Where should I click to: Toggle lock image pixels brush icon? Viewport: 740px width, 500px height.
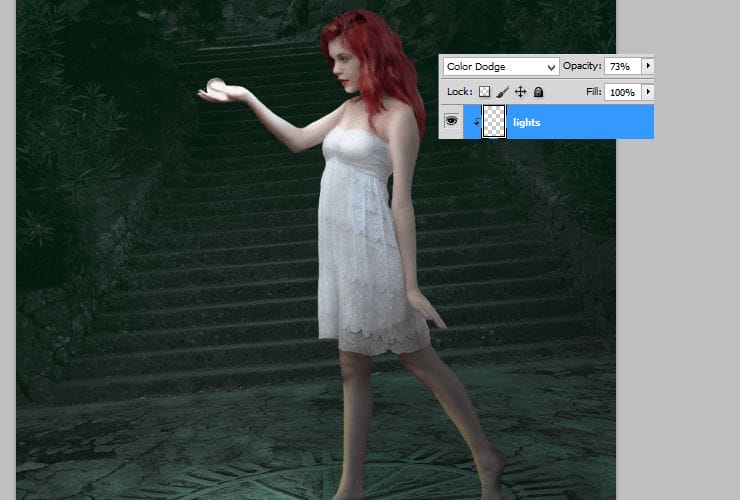502,92
